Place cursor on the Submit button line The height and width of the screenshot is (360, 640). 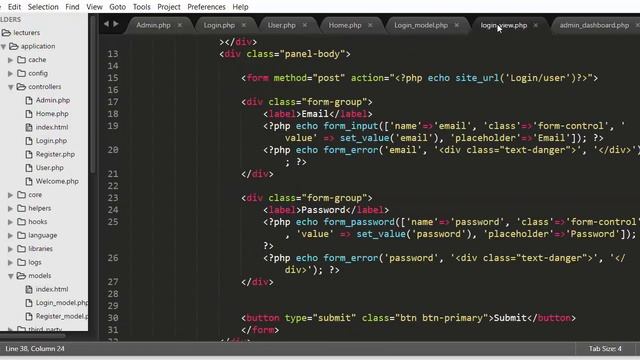point(408,318)
